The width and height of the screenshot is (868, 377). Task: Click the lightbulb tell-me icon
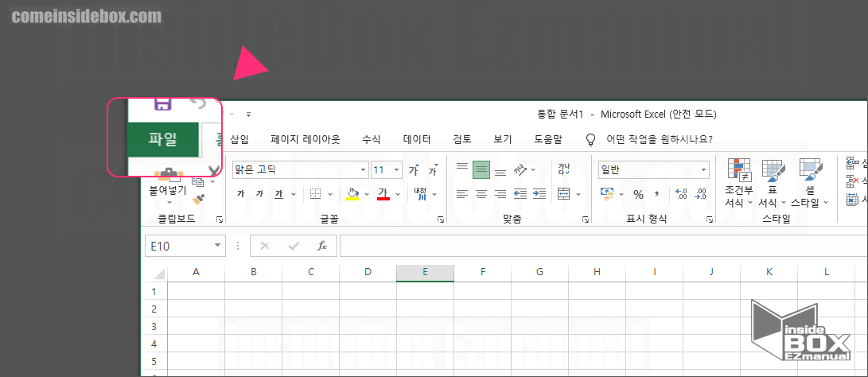point(591,139)
